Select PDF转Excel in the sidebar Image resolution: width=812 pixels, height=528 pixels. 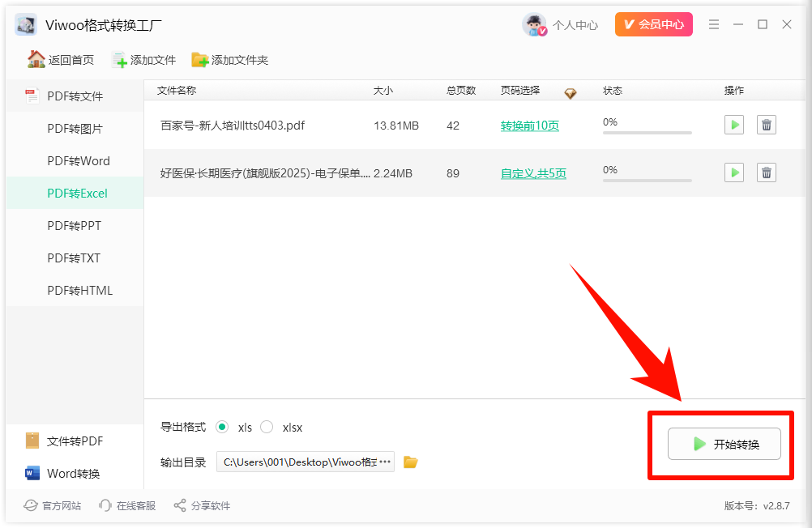77,193
